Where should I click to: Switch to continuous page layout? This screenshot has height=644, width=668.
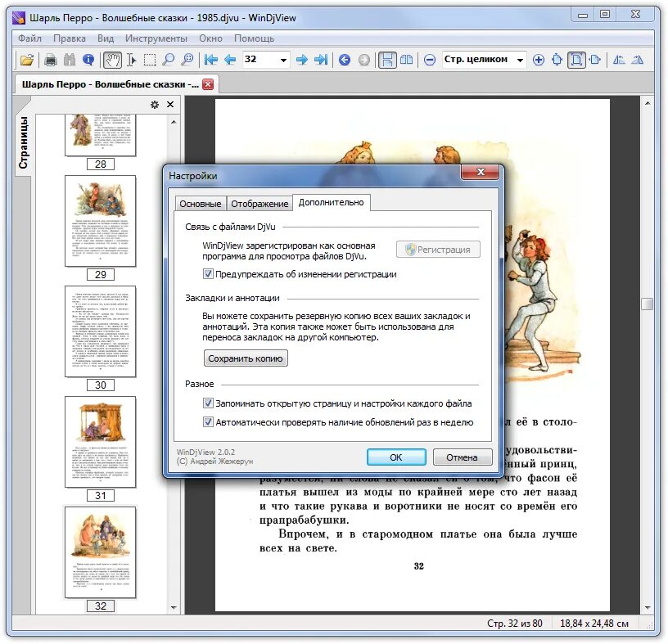point(387,60)
